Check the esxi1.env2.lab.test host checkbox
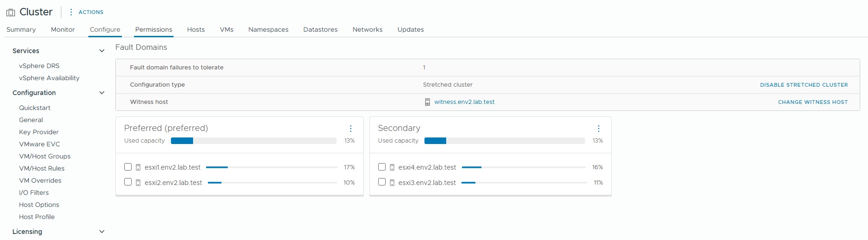The image size is (868, 240). click(128, 167)
